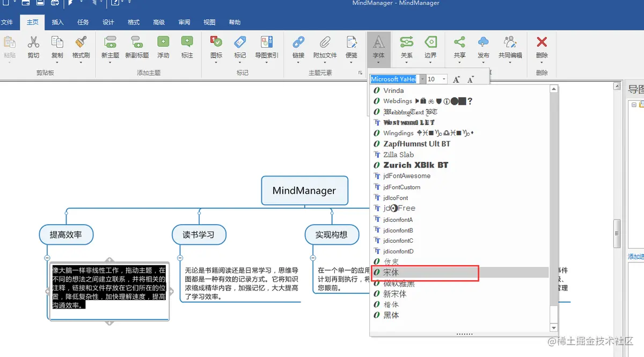Click the Publish (发布) cloud icon

[484, 42]
